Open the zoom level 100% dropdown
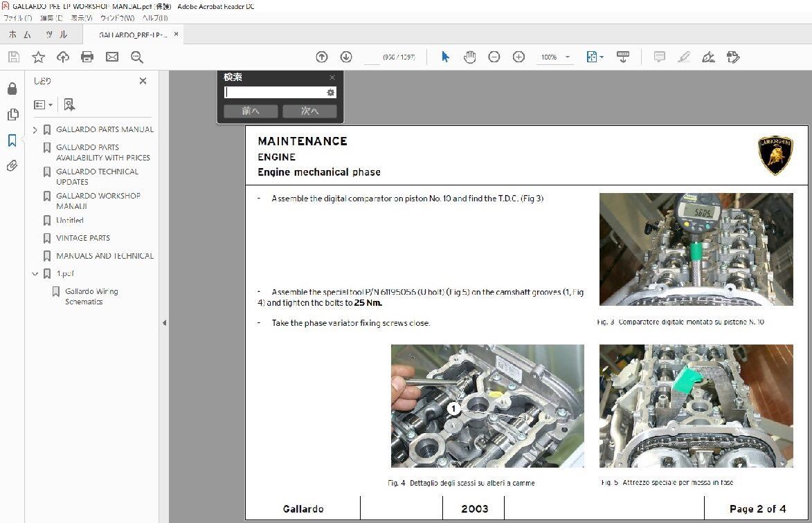This screenshot has width=812, height=523. tap(555, 57)
